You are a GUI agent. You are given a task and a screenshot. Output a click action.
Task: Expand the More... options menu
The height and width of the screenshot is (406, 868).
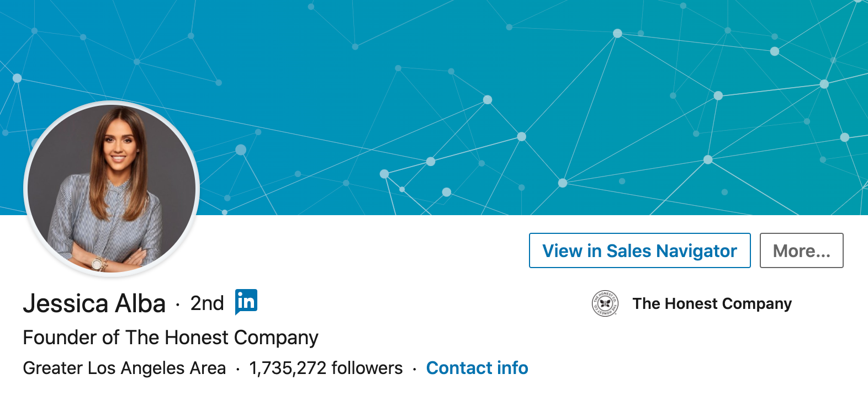pos(801,250)
